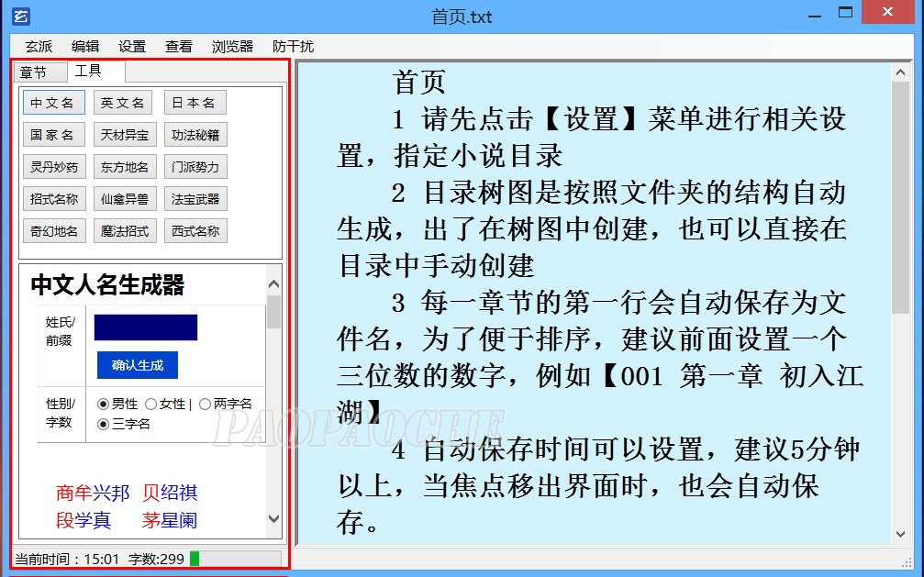Click the 西式名称 button
924x577 pixels.
pos(195,231)
